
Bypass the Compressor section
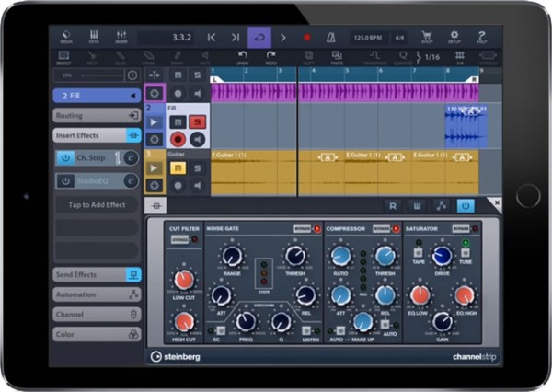[x=381, y=229]
